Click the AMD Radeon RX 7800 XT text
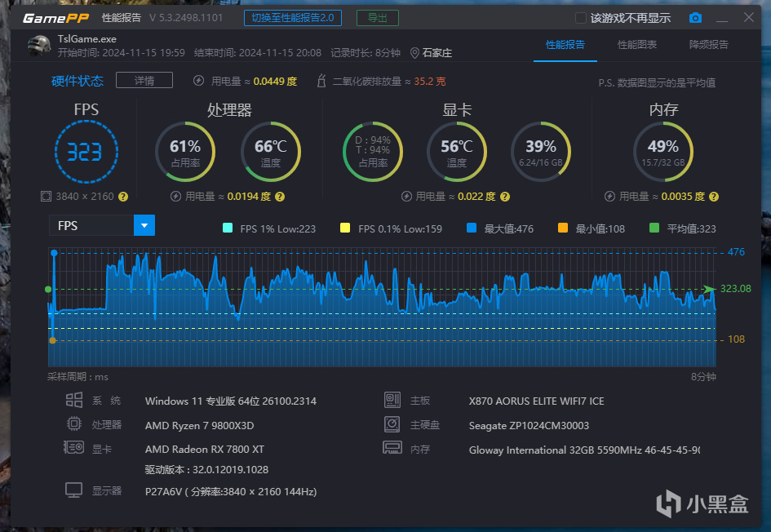The height and width of the screenshot is (532, 771). click(x=205, y=450)
